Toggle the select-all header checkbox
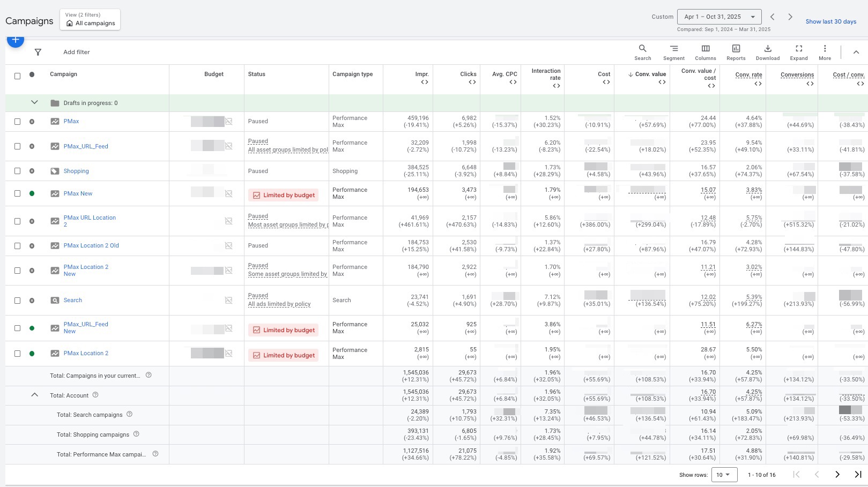868x487 pixels. coord(18,76)
